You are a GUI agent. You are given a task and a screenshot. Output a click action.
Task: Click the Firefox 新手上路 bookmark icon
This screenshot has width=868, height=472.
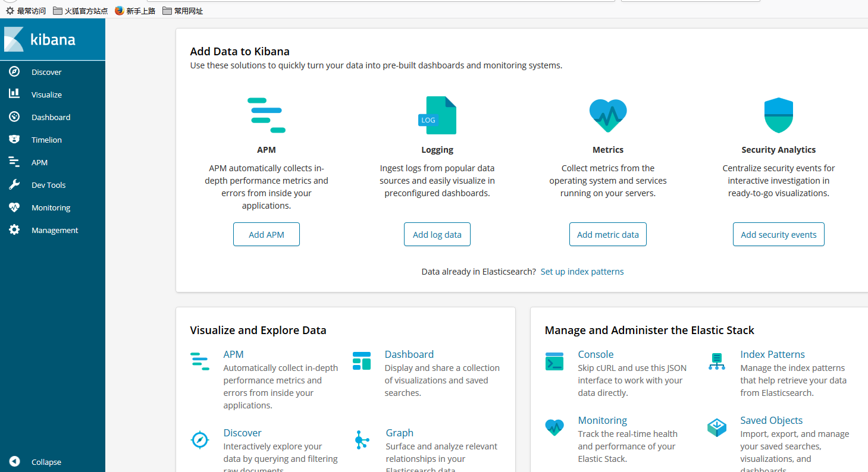pyautogui.click(x=120, y=11)
